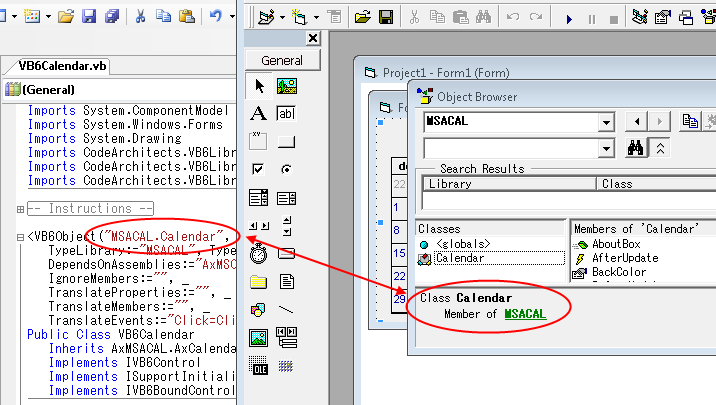Click the Break pause button
The width and height of the screenshot is (716, 405).
tap(592, 19)
